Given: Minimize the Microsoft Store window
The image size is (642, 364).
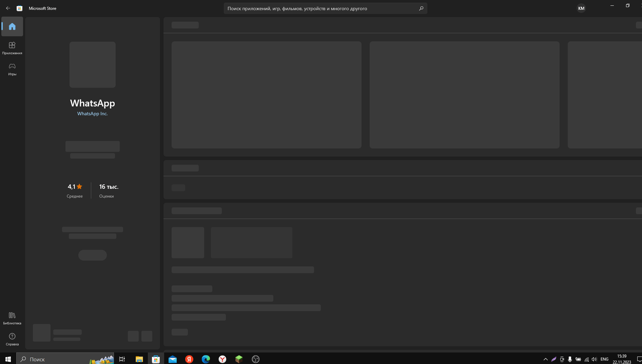Looking at the screenshot, I should (x=612, y=5).
